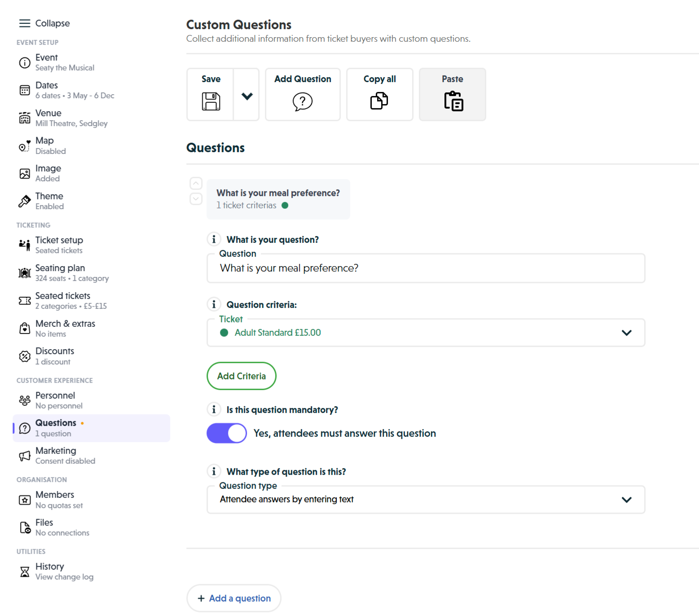The height and width of the screenshot is (616, 699).
Task: Click the Add Criteria button
Action: [x=241, y=376]
